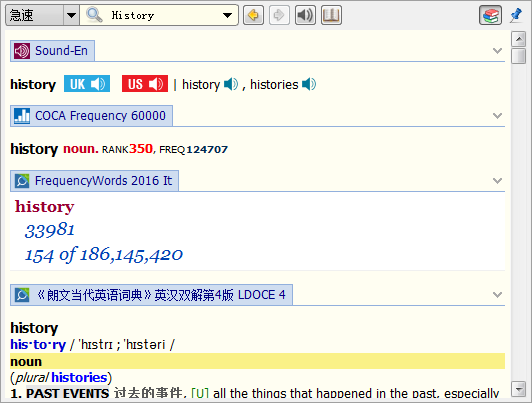
Task: Click the scrollbar down arrow
Action: click(518, 389)
